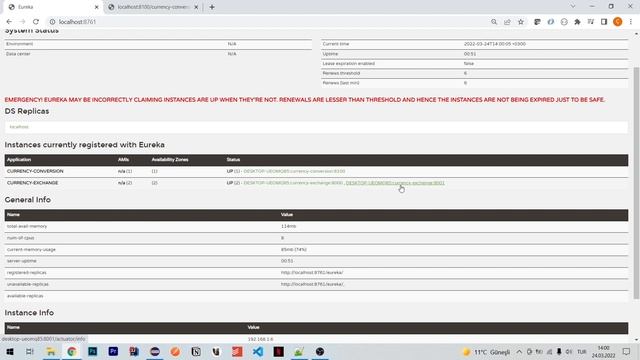Open the Windows Start menu

pyautogui.click(x=10, y=351)
